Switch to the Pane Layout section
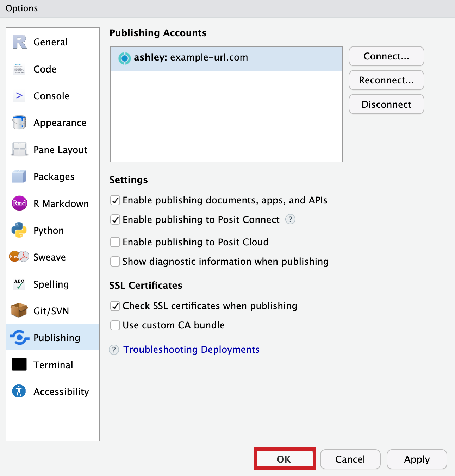 (x=60, y=150)
